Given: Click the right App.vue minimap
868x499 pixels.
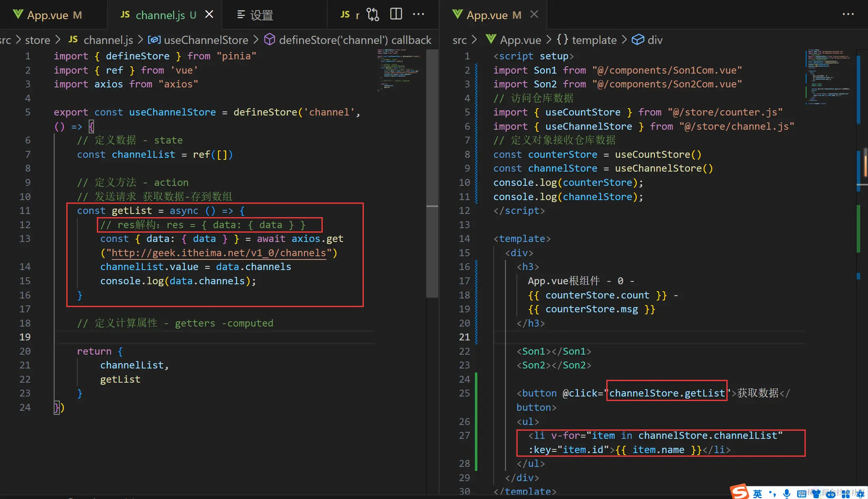Looking at the screenshot, I should pos(829,77).
